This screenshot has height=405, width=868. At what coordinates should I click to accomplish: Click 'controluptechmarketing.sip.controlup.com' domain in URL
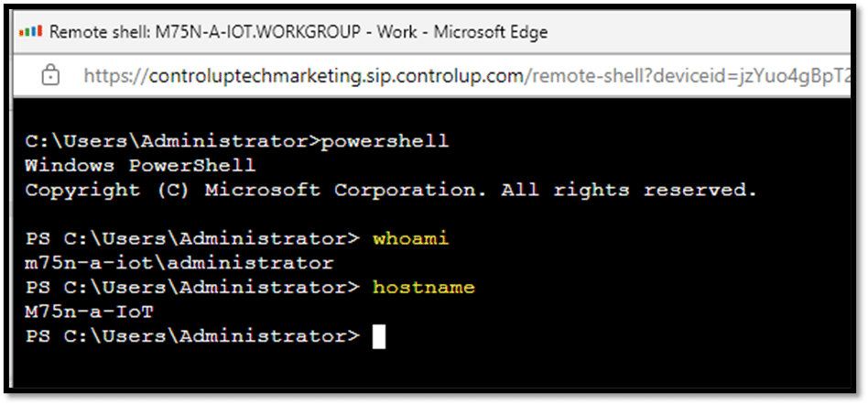pyautogui.click(x=336, y=75)
